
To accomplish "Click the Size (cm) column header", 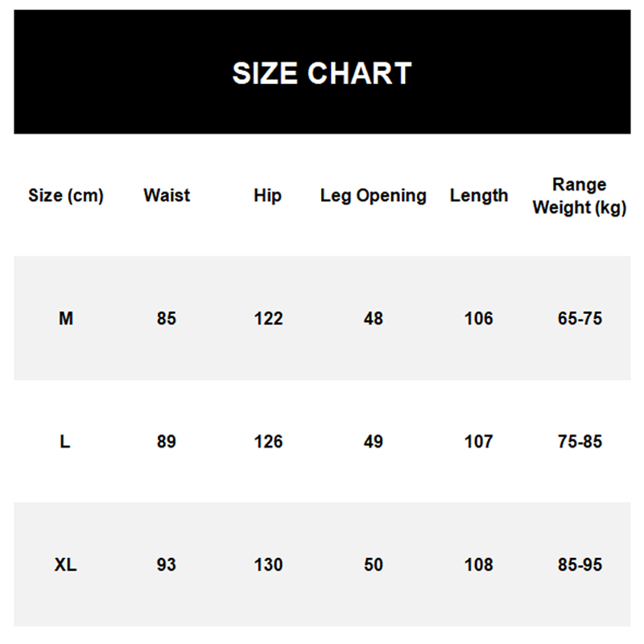I will [x=66, y=196].
